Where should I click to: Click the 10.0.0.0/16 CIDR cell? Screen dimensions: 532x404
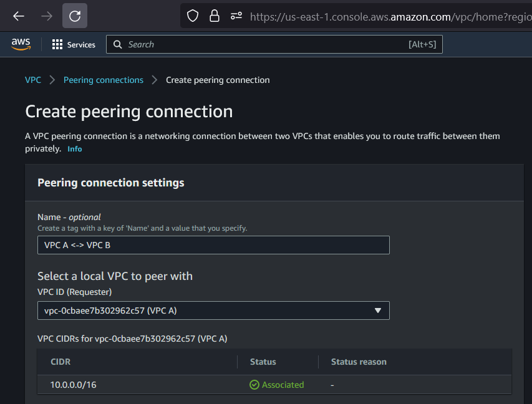point(74,385)
